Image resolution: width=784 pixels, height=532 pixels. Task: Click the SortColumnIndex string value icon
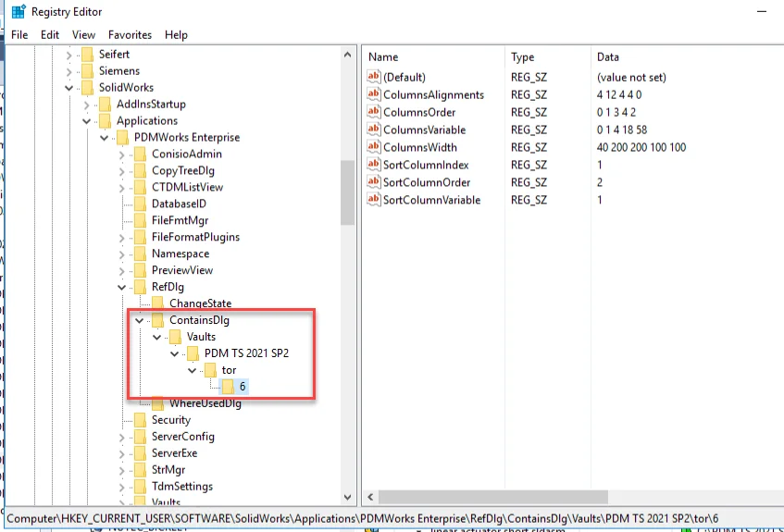pos(374,164)
